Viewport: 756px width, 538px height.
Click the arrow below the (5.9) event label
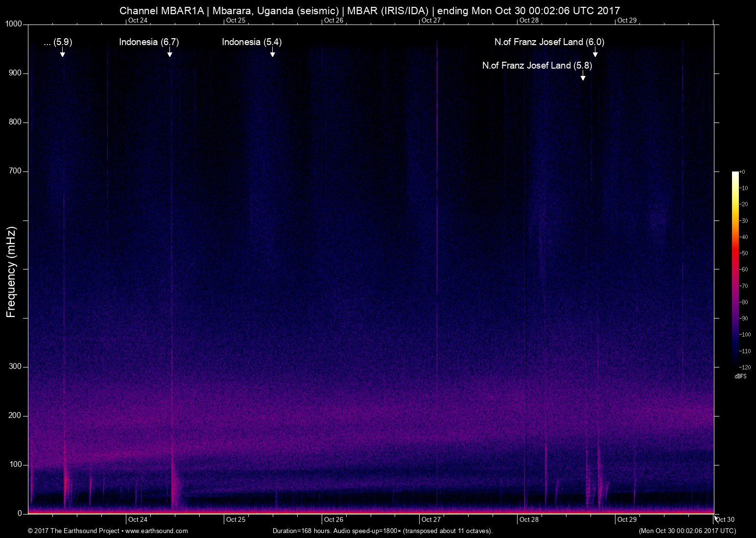point(63,53)
